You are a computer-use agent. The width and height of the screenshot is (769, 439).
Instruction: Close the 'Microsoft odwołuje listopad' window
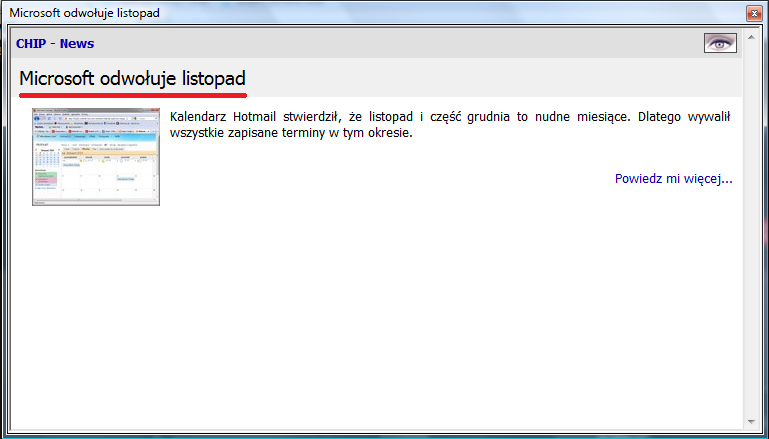[753, 13]
